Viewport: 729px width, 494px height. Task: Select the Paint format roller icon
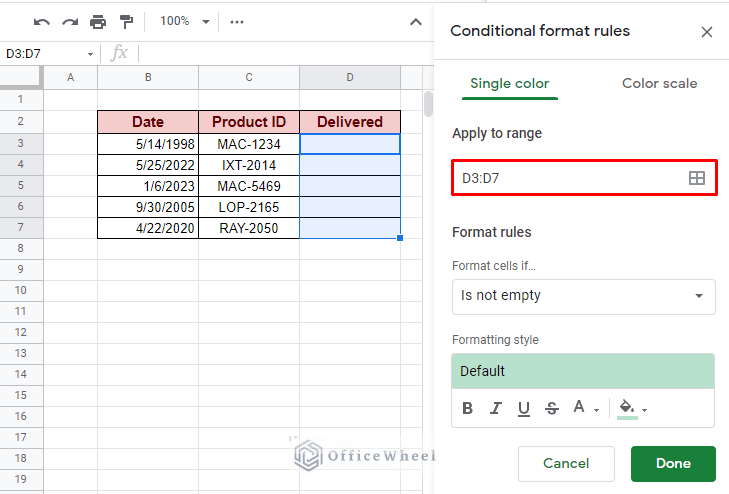pyautogui.click(x=126, y=22)
